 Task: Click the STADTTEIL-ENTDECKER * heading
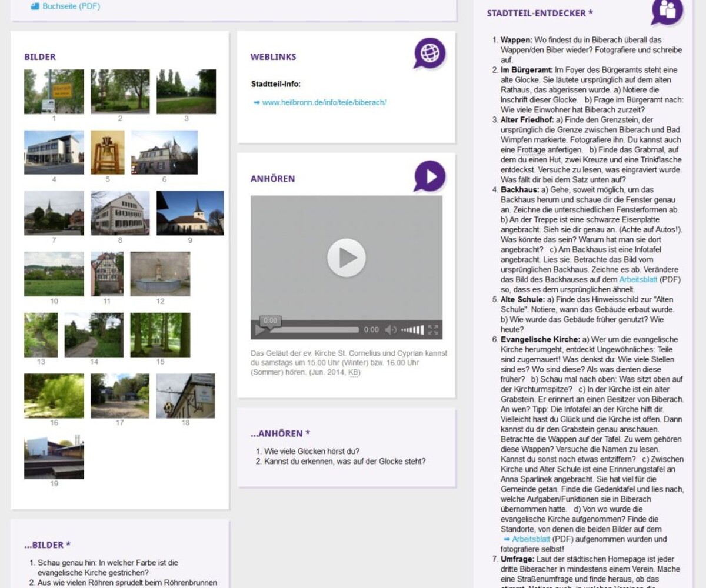tap(540, 13)
